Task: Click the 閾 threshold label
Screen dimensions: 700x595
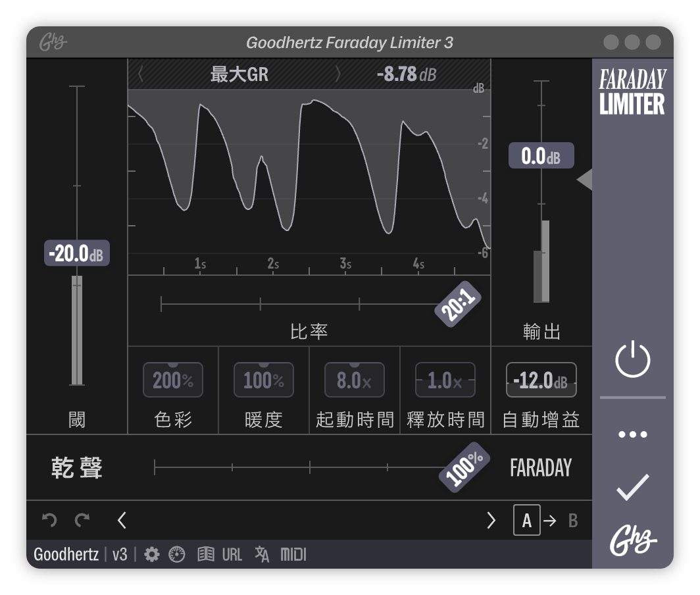Action: point(77,420)
